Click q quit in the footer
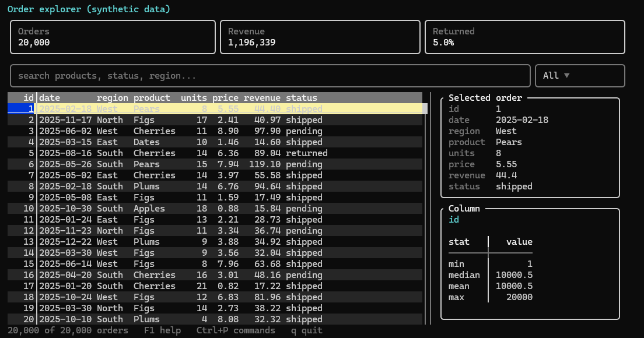The width and height of the screenshot is (644, 338). click(x=307, y=330)
